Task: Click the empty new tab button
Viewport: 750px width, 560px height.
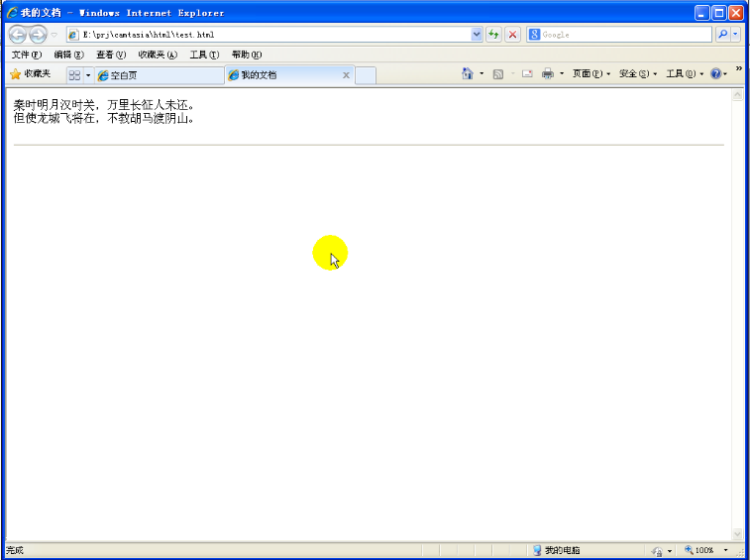Action: pyautogui.click(x=366, y=75)
